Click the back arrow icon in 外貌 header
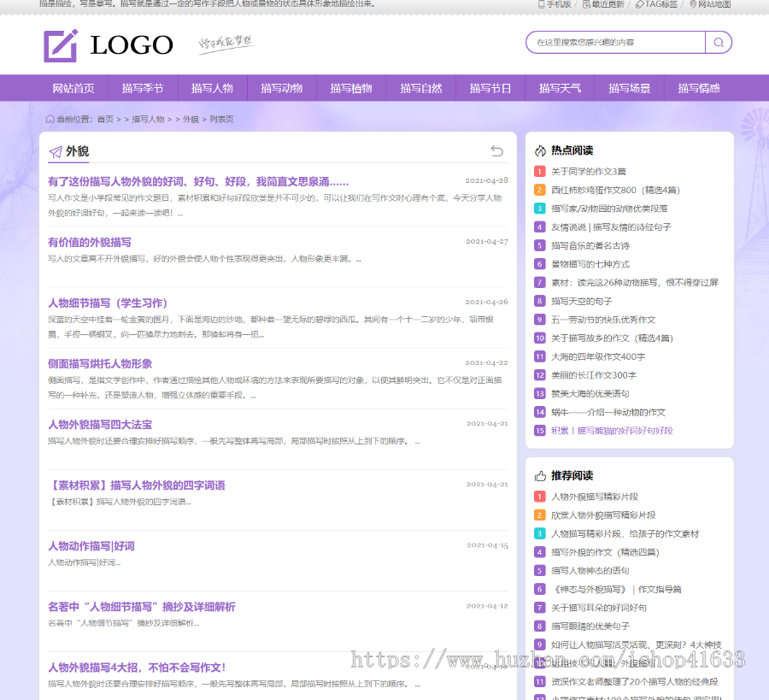Screen dimensions: 769x700 click(496, 150)
